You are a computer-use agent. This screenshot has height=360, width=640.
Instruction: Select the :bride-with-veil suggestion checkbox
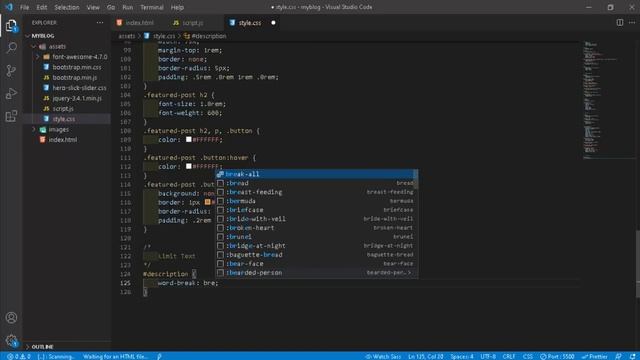(x=220, y=219)
